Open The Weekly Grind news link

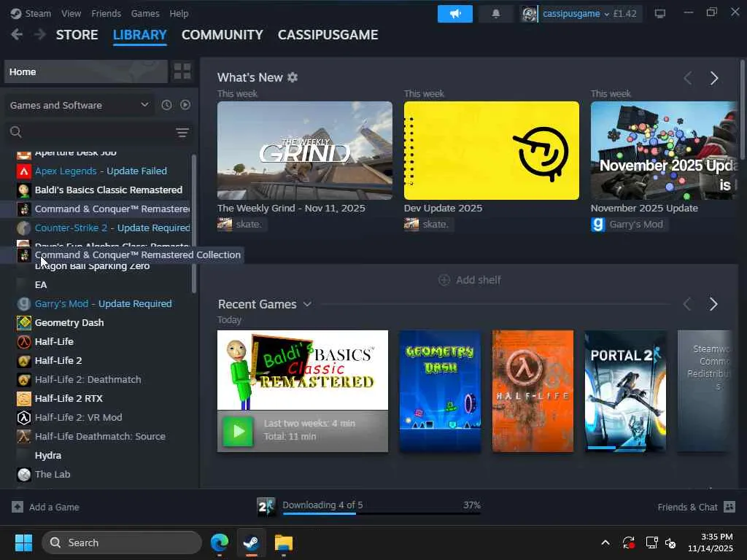(291, 208)
